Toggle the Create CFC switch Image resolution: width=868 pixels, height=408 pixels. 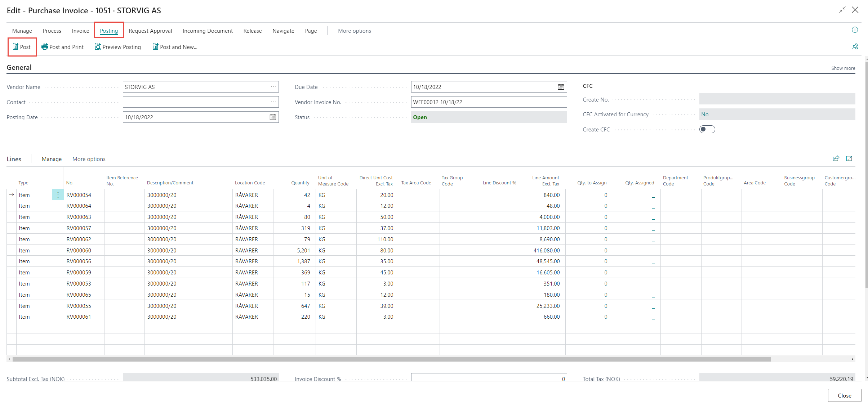[x=707, y=129]
